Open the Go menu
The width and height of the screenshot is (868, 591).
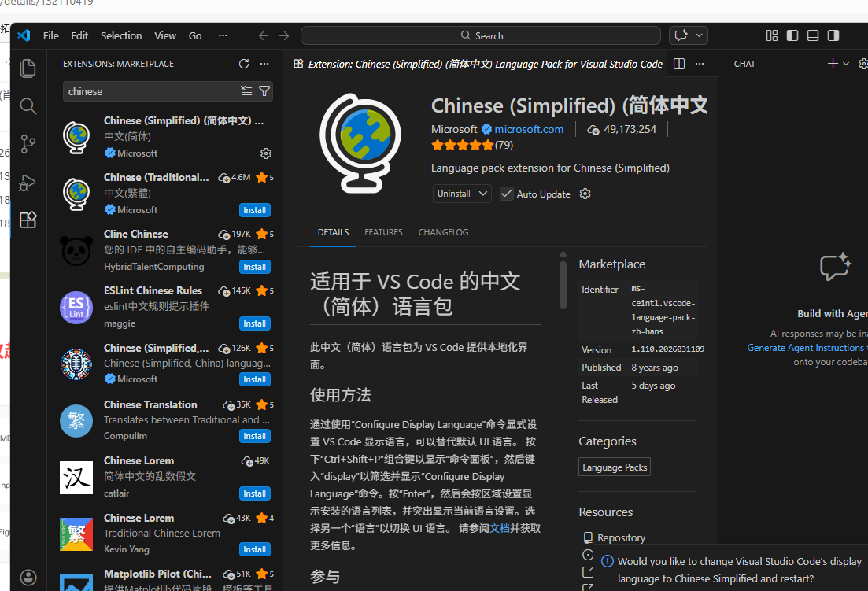pos(195,35)
